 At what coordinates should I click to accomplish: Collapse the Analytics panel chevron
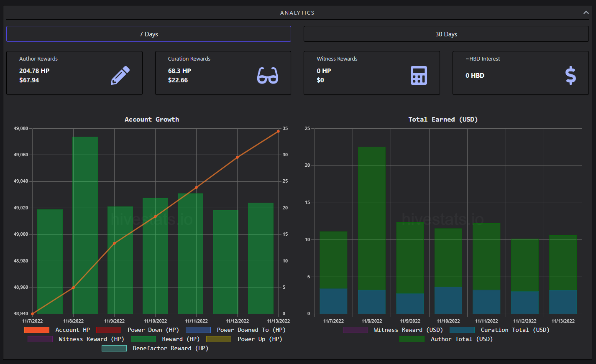click(x=586, y=13)
